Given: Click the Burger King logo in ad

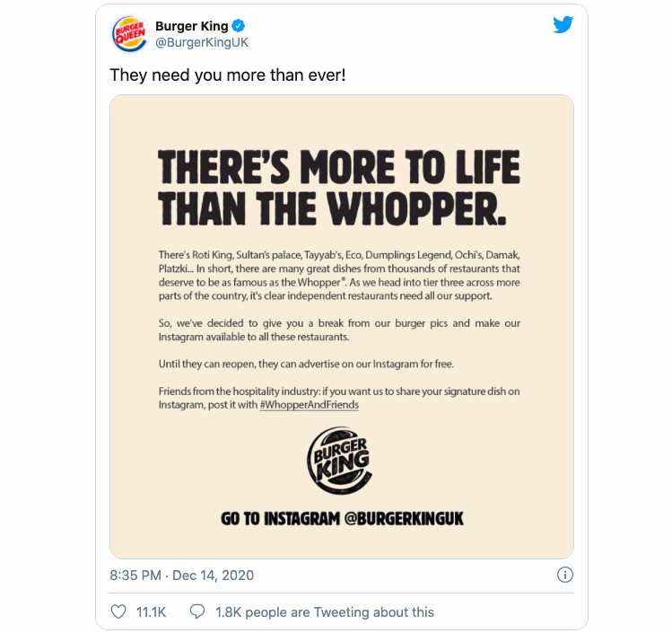Looking at the screenshot, I should point(340,461).
